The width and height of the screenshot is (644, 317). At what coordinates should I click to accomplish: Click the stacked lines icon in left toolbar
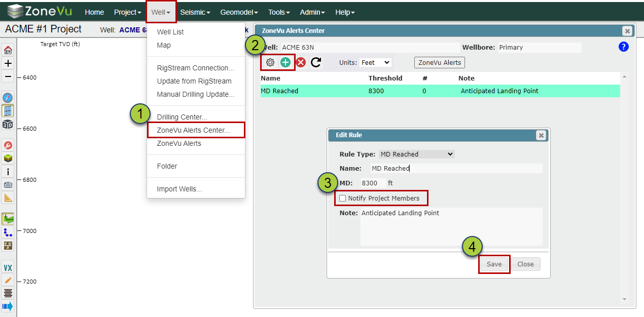pos(8,293)
